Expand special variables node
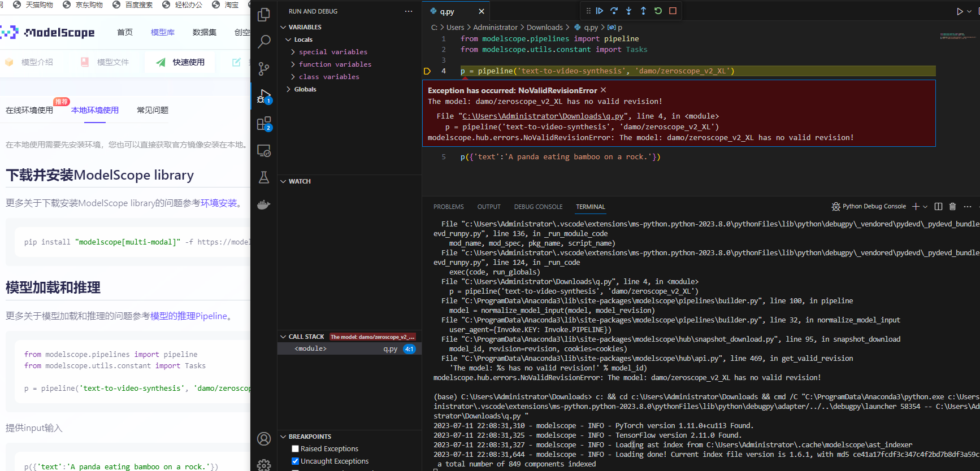This screenshot has height=471, width=980. coord(333,52)
